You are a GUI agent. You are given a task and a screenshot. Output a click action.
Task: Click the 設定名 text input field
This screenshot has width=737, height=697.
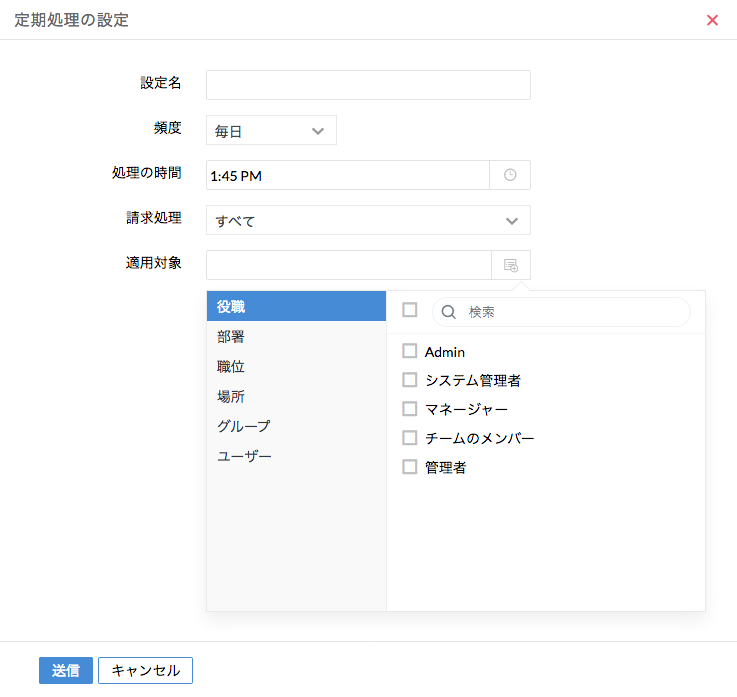[x=368, y=85]
